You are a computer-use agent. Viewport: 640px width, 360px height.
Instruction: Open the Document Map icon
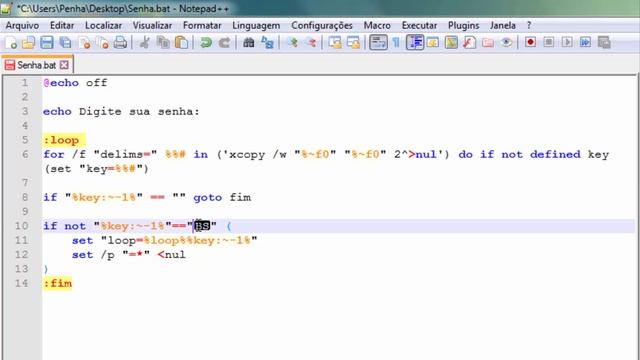coord(451,42)
